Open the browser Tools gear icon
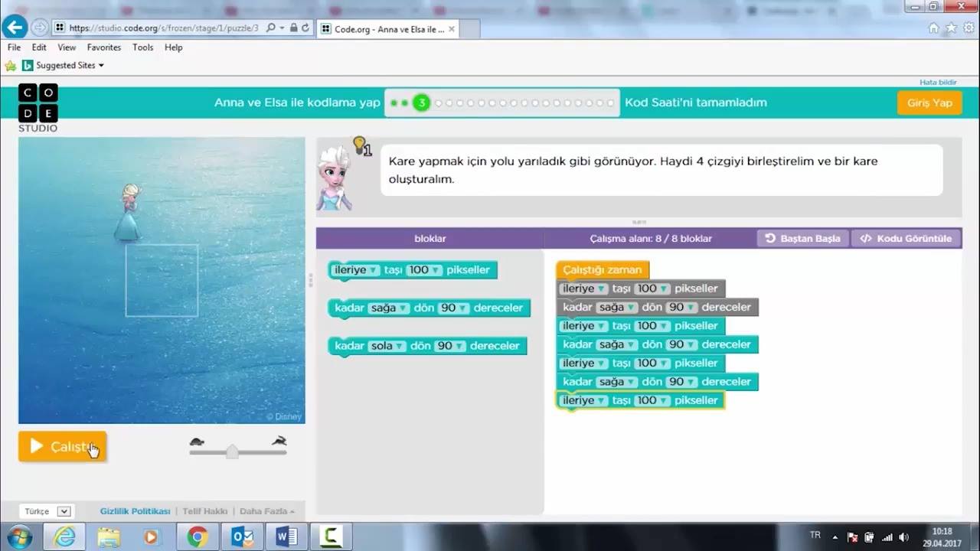The width and height of the screenshot is (980, 551). (x=969, y=28)
